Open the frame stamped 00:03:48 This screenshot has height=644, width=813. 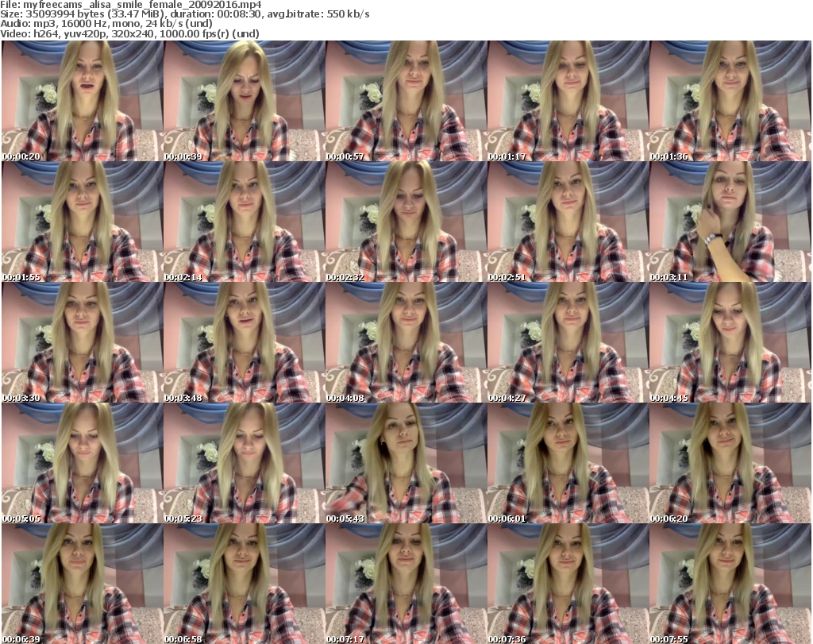coord(245,342)
